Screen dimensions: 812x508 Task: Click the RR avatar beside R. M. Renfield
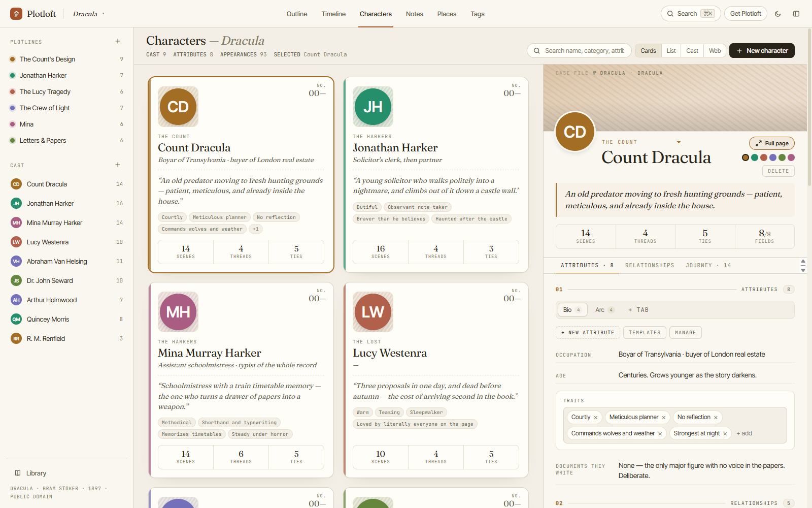click(16, 338)
